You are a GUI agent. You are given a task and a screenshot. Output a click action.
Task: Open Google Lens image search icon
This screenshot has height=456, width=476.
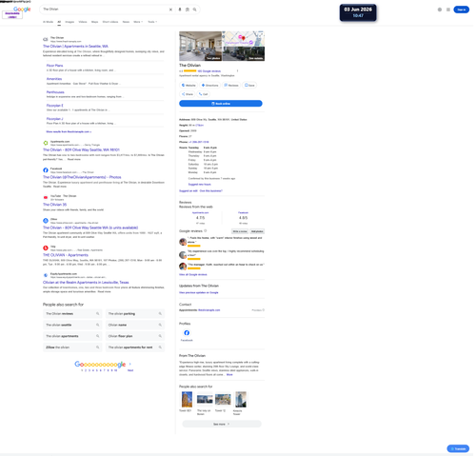[x=188, y=10]
